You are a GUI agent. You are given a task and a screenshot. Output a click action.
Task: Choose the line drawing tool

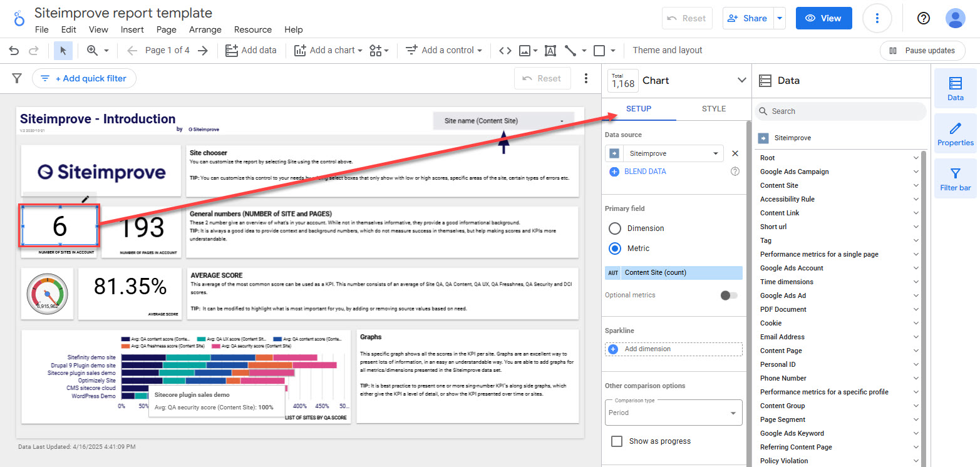pos(569,50)
